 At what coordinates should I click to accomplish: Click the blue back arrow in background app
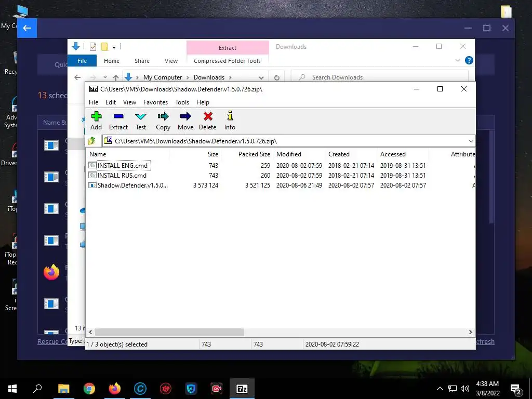(27, 28)
